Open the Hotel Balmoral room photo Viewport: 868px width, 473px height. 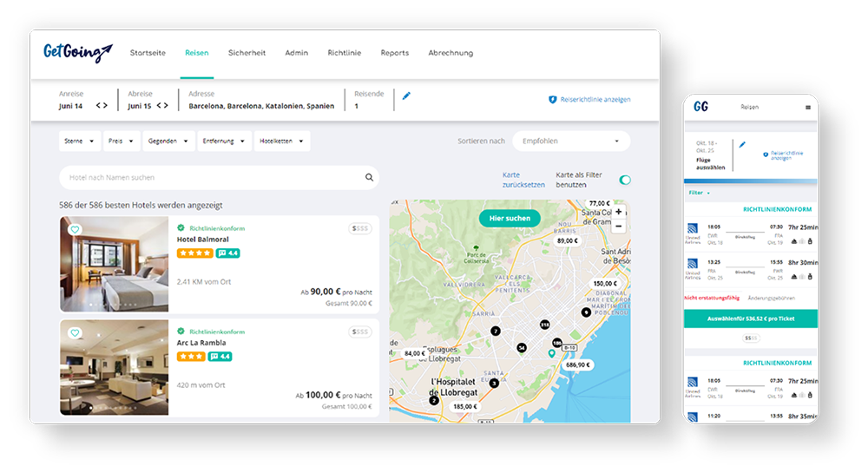pyautogui.click(x=115, y=265)
